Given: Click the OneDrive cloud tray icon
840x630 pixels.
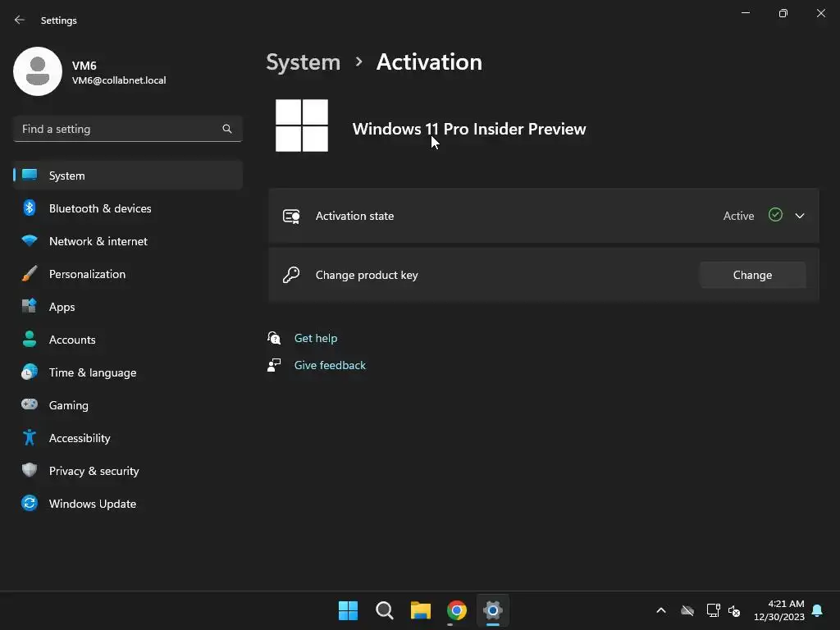Looking at the screenshot, I should [687, 610].
